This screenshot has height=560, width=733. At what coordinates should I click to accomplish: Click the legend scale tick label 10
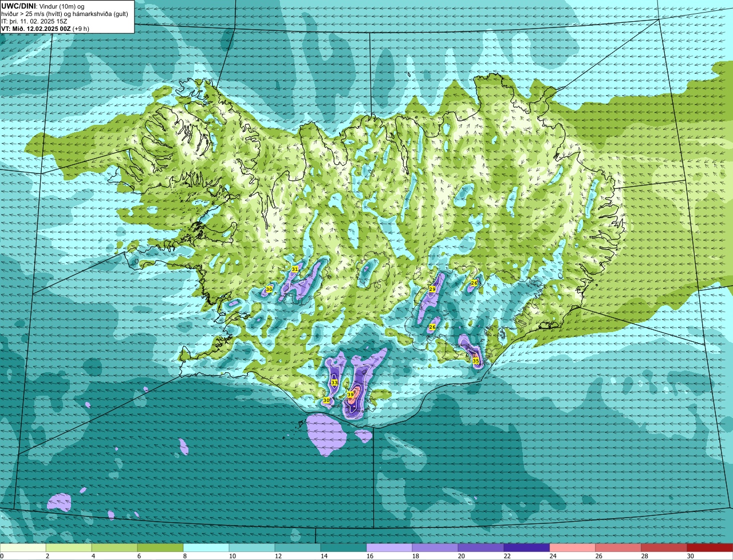point(232,556)
